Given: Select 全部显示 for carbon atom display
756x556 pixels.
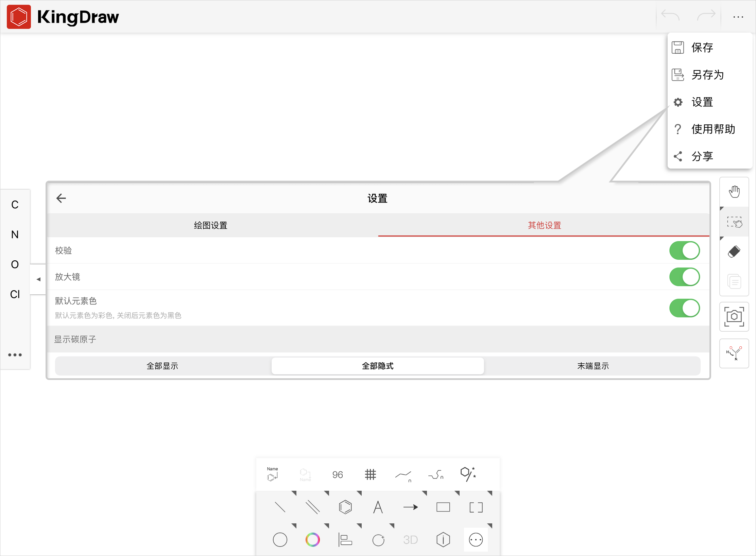Looking at the screenshot, I should coord(162,366).
